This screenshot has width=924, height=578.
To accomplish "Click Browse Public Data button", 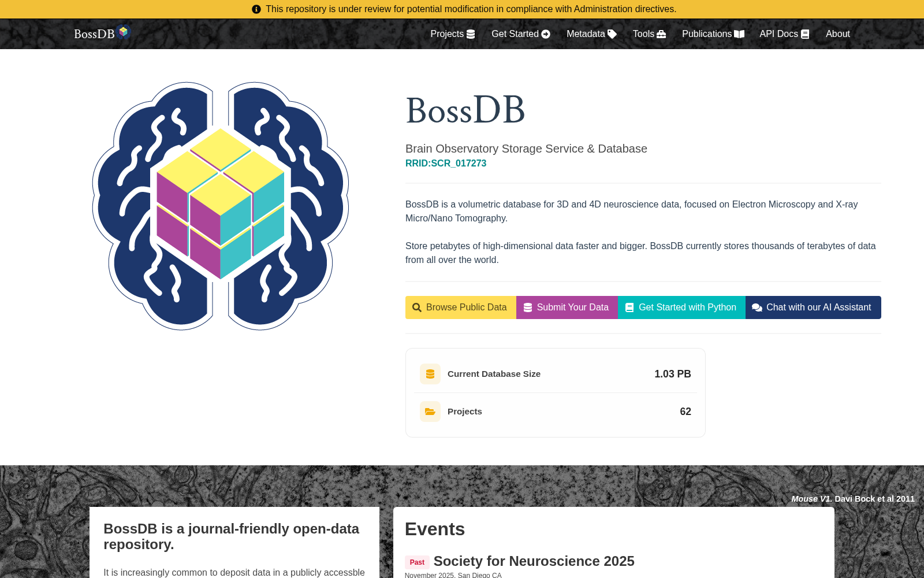I will (x=461, y=307).
